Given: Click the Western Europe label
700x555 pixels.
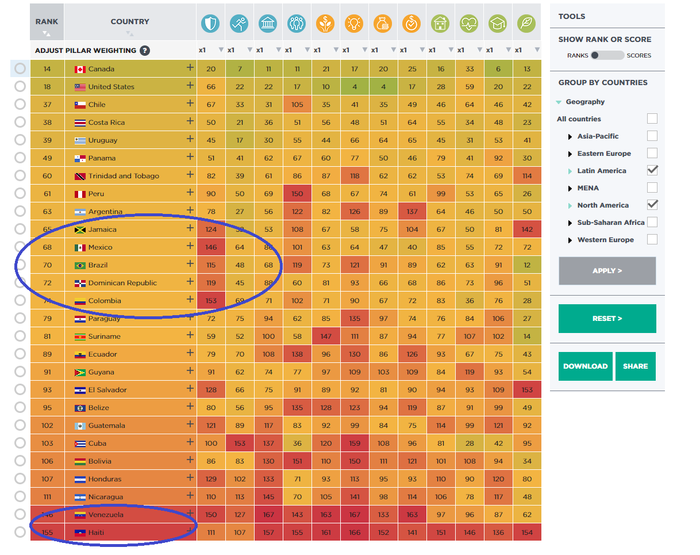Looking at the screenshot, I should coord(605,240).
